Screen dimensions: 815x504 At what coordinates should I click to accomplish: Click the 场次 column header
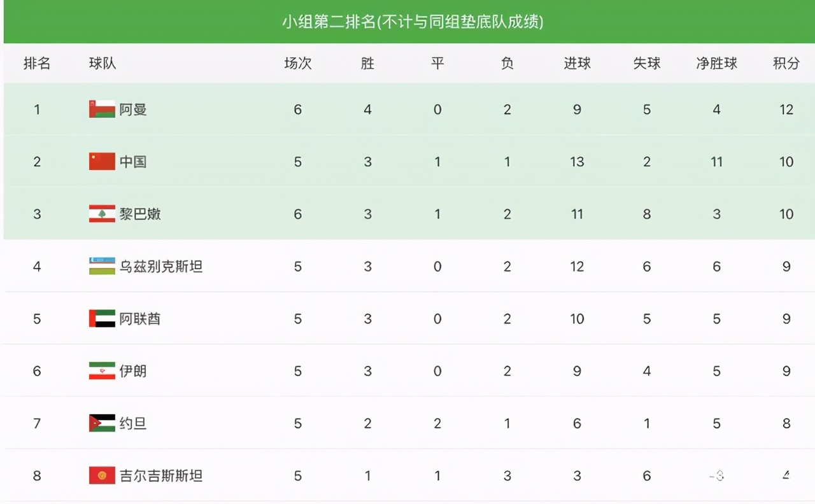coord(297,64)
